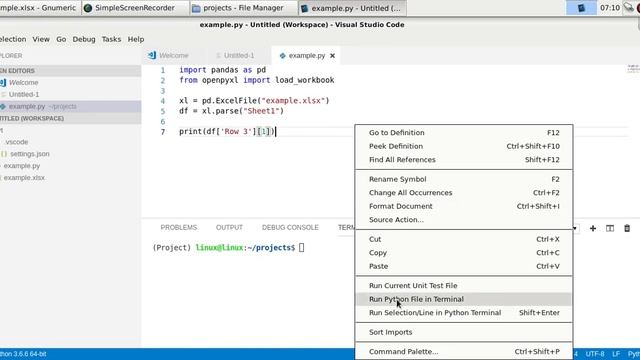Open the PROBLEMS panel tab
Image resolution: width=640 pixels, height=360 pixels.
coord(178,227)
